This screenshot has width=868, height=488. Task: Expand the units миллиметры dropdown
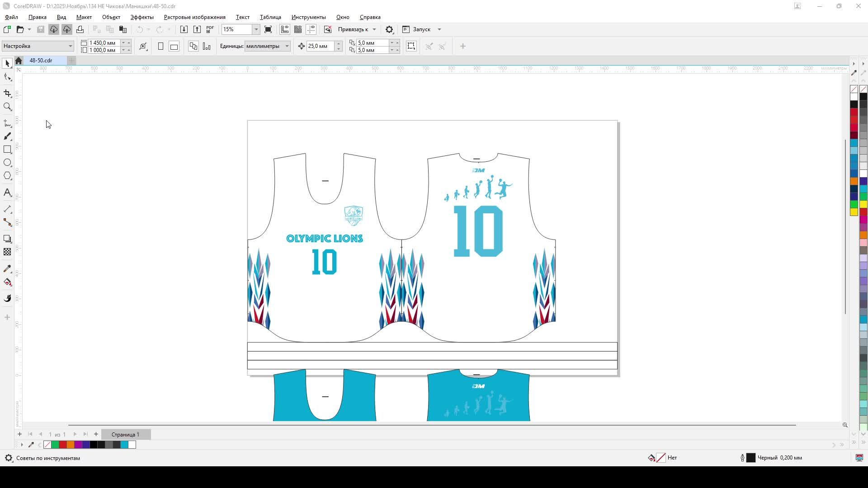coord(287,46)
